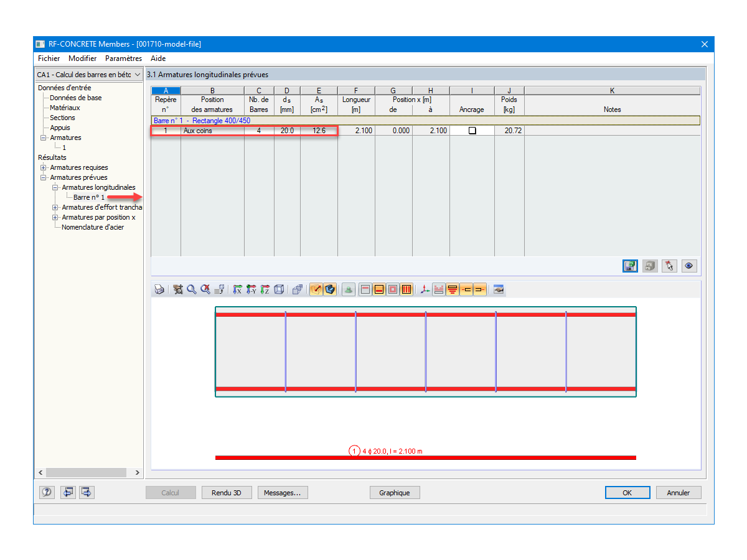Toggle perimeter reinforcement display
The width and height of the screenshot is (747, 560).
pyautogui.click(x=393, y=289)
